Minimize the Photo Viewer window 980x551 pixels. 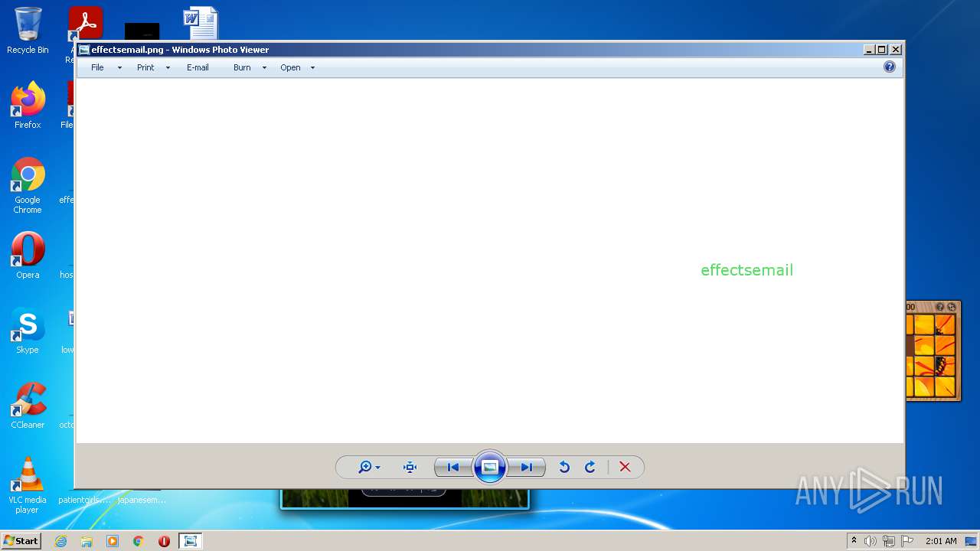[869, 50]
